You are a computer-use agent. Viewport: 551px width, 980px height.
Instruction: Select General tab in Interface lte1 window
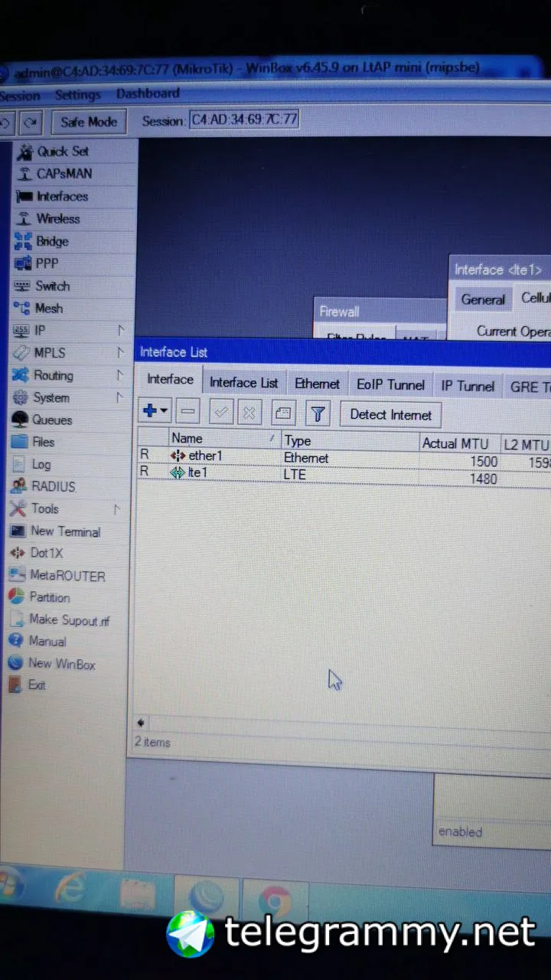coord(482,300)
